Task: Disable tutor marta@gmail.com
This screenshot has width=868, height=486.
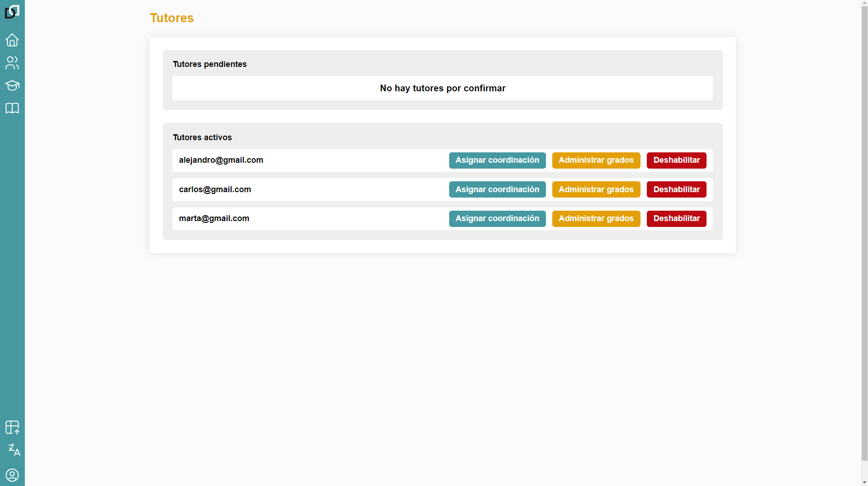Action: tap(676, 219)
